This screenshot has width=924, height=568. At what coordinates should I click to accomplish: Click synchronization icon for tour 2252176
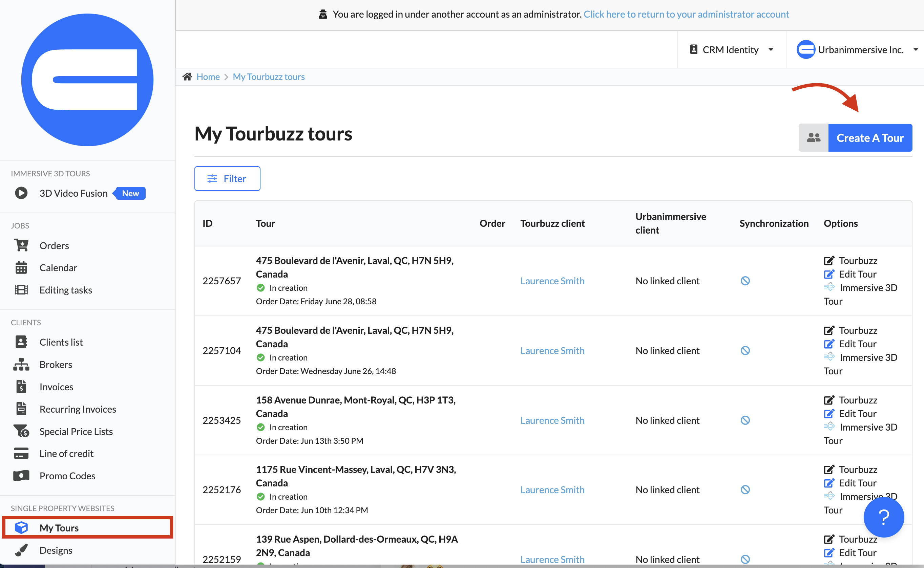(x=745, y=489)
